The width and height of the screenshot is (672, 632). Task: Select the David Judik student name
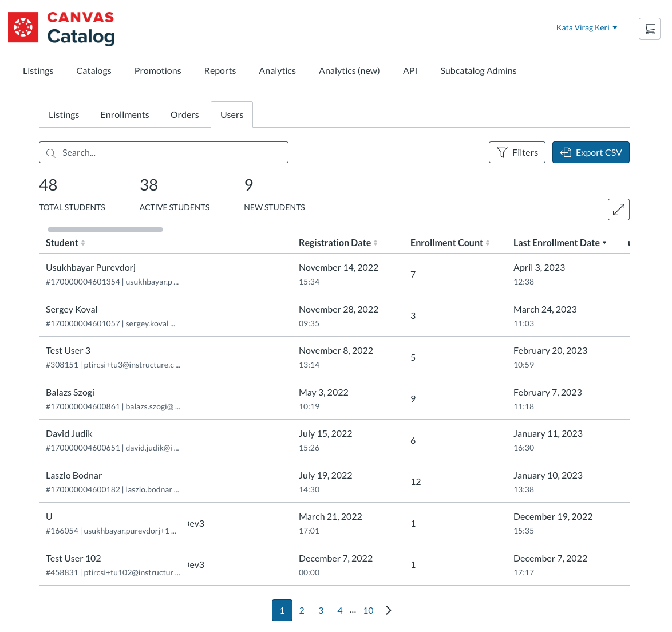[x=69, y=433]
